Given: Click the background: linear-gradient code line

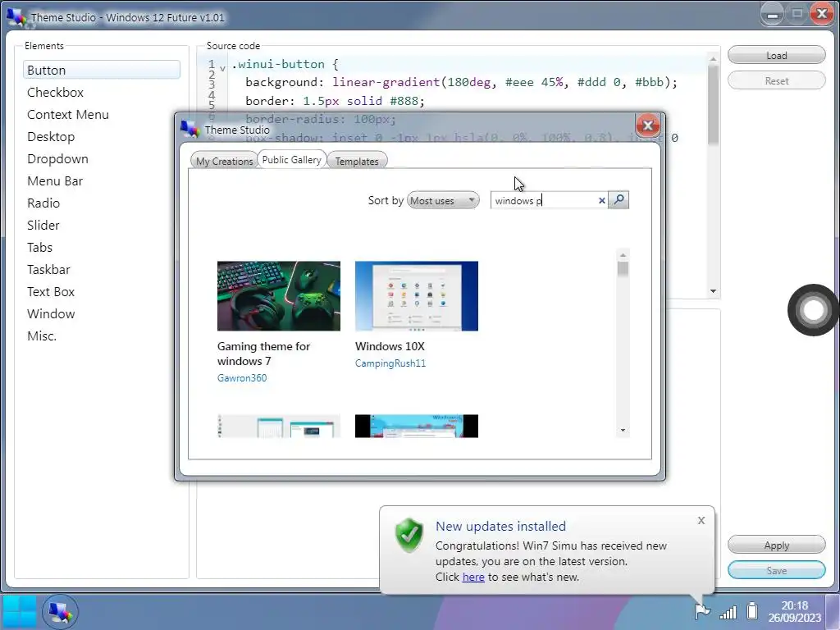Looking at the screenshot, I should pyautogui.click(x=461, y=82).
